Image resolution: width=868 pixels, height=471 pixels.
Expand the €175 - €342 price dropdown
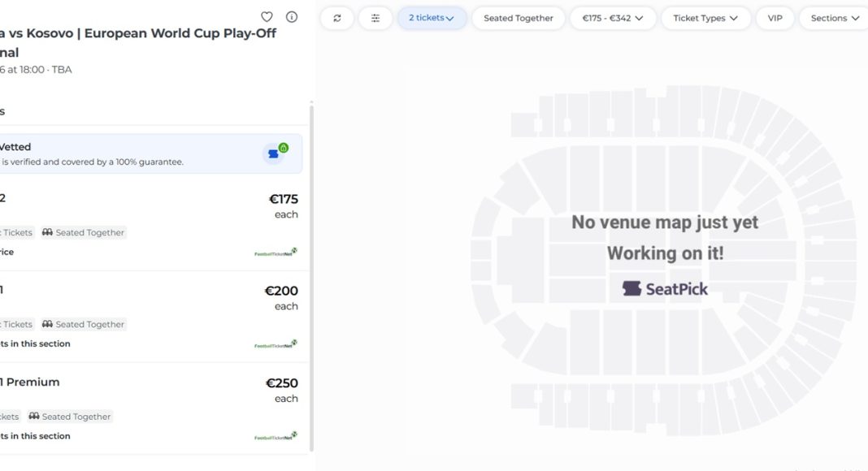pyautogui.click(x=613, y=18)
